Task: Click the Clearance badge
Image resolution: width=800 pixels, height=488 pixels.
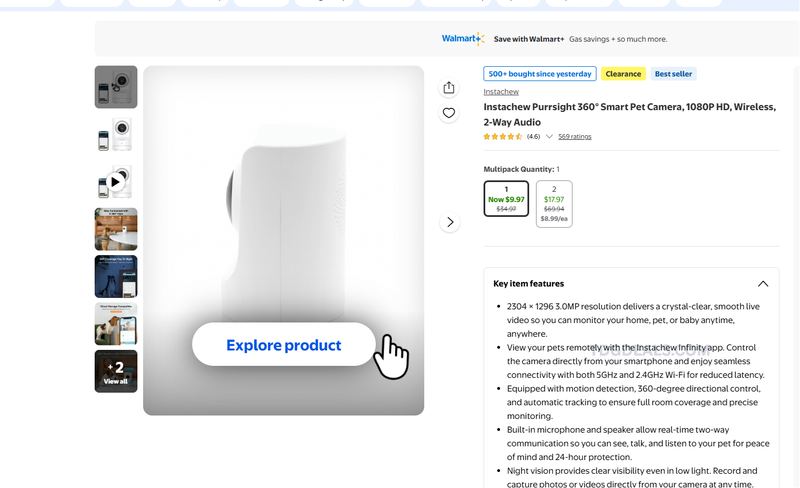Action: 623,74
